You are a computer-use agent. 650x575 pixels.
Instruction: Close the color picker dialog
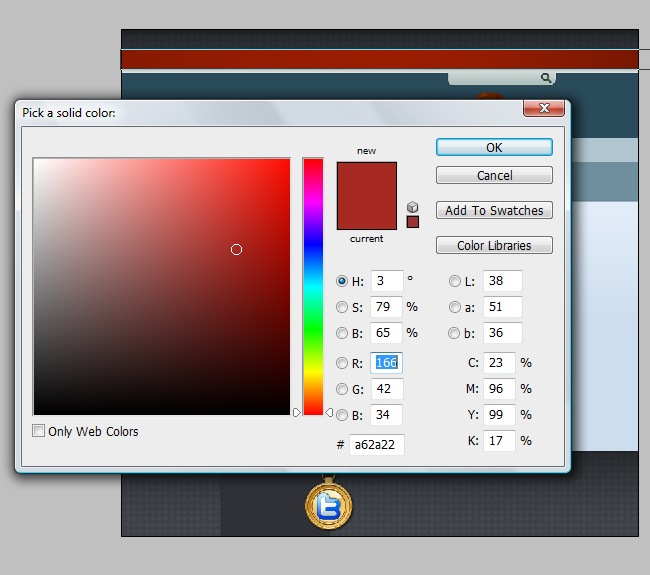(544, 108)
